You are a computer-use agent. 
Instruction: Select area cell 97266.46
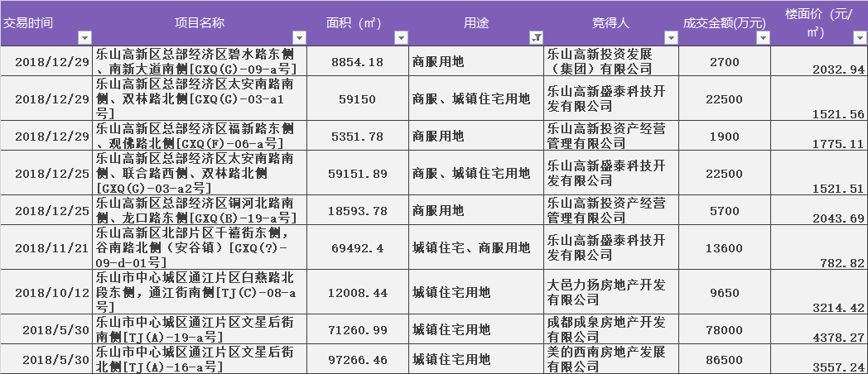point(358,358)
